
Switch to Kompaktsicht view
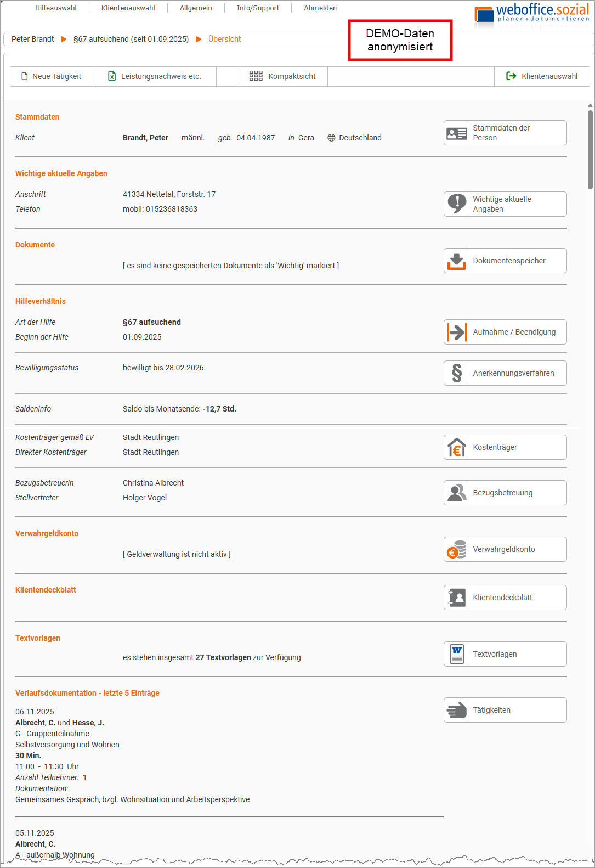(283, 77)
